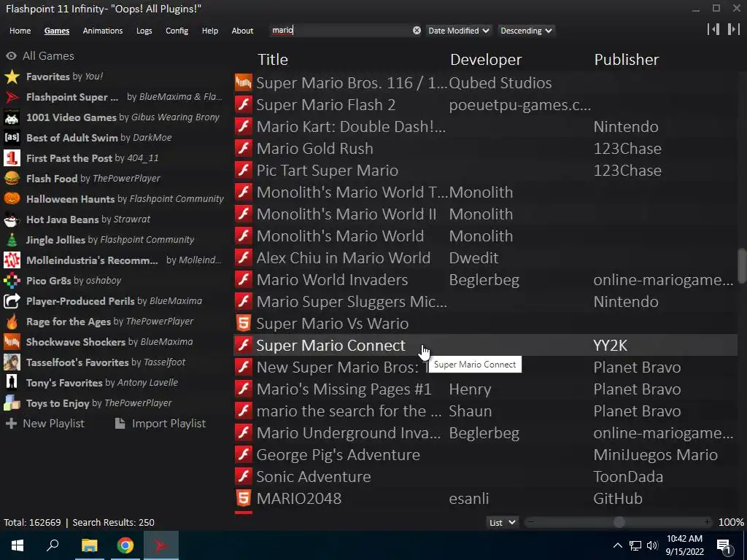The height and width of the screenshot is (560, 747).
Task: Open the List layout dropdown
Action: [502, 523]
